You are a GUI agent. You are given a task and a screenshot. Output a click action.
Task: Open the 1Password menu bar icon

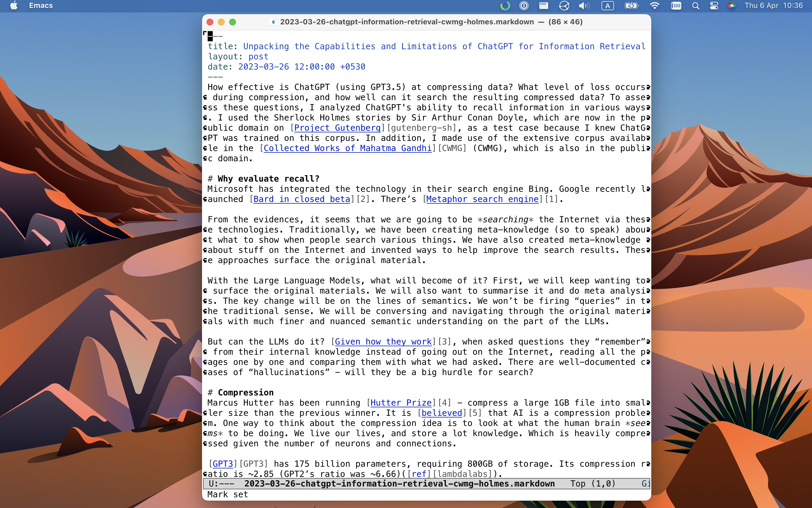(524, 6)
